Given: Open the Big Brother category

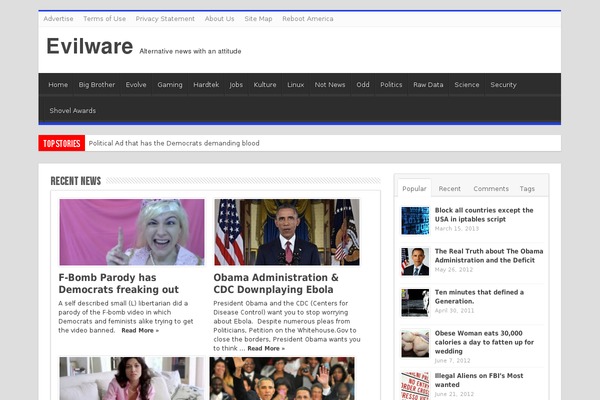Looking at the screenshot, I should (x=97, y=85).
